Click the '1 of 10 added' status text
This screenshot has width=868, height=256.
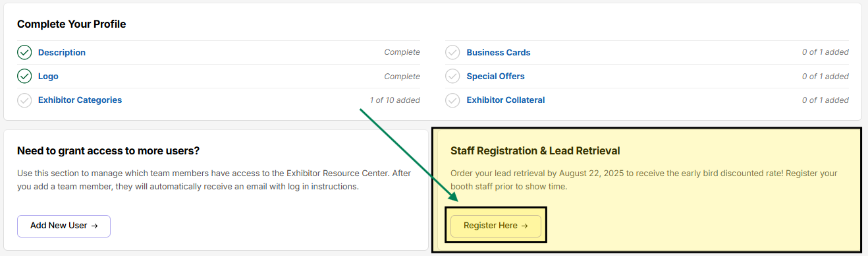click(x=395, y=100)
